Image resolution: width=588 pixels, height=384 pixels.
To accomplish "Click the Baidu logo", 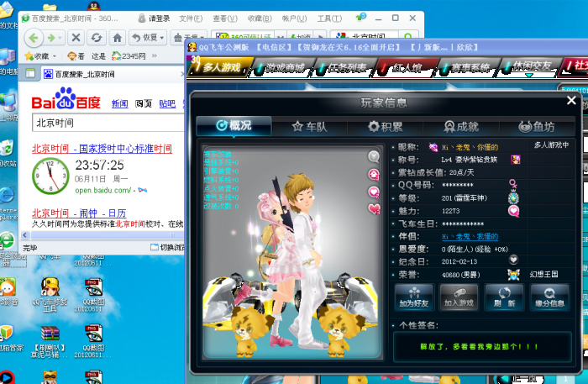I will (66, 98).
